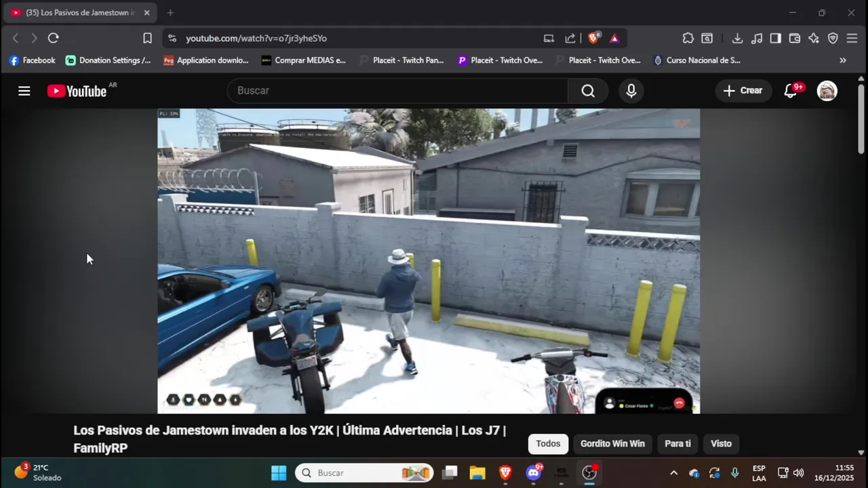Open the Brave VPN shield icon
Screen dimensions: 868x488
click(833, 39)
